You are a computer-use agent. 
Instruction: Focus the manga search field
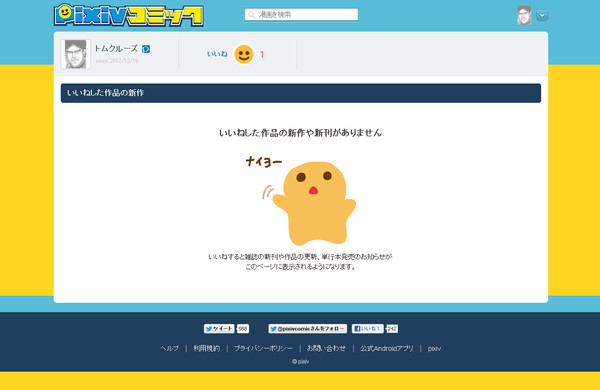tap(301, 15)
